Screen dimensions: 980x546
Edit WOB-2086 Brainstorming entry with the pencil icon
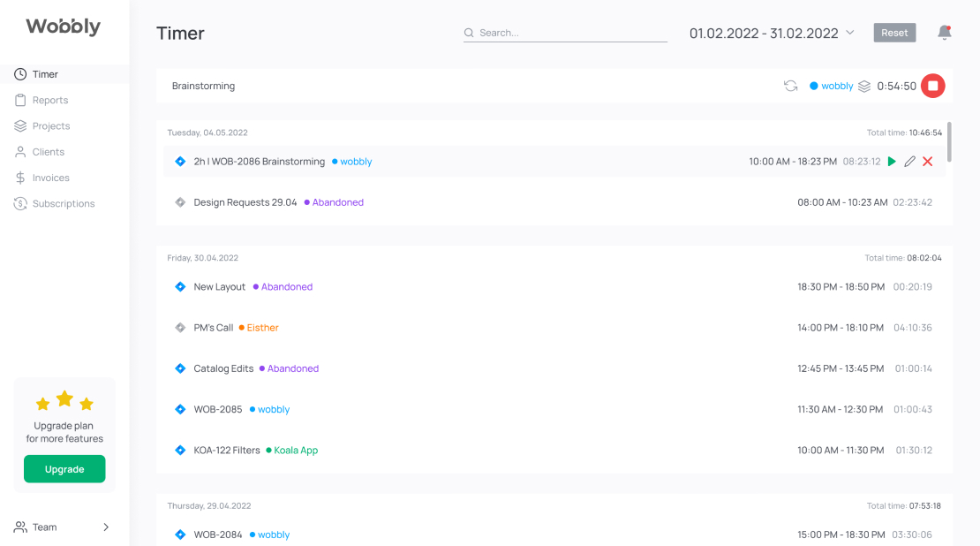(x=910, y=162)
